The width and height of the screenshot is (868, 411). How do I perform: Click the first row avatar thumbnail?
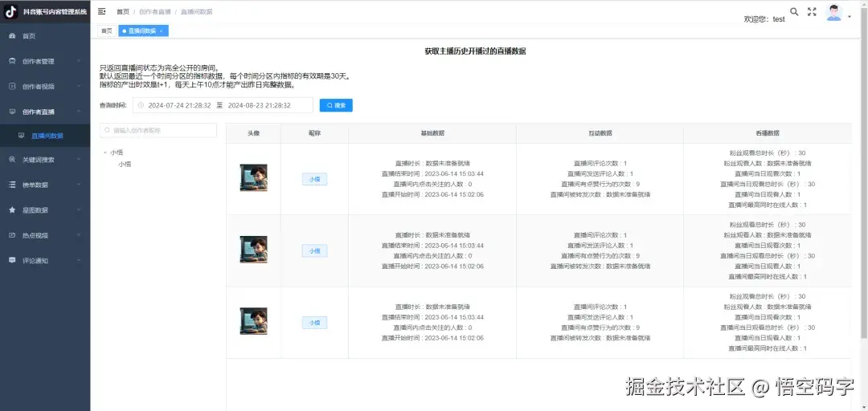coord(253,177)
